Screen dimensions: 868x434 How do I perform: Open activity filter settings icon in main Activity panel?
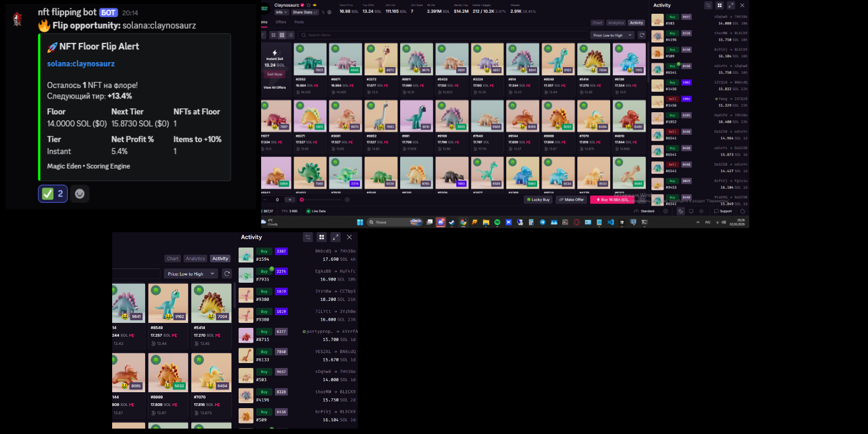click(708, 5)
